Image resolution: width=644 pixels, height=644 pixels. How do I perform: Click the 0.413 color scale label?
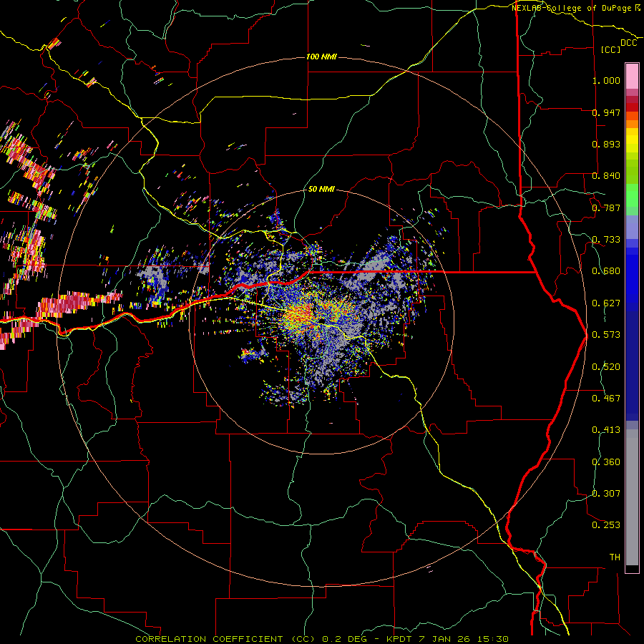(x=606, y=430)
